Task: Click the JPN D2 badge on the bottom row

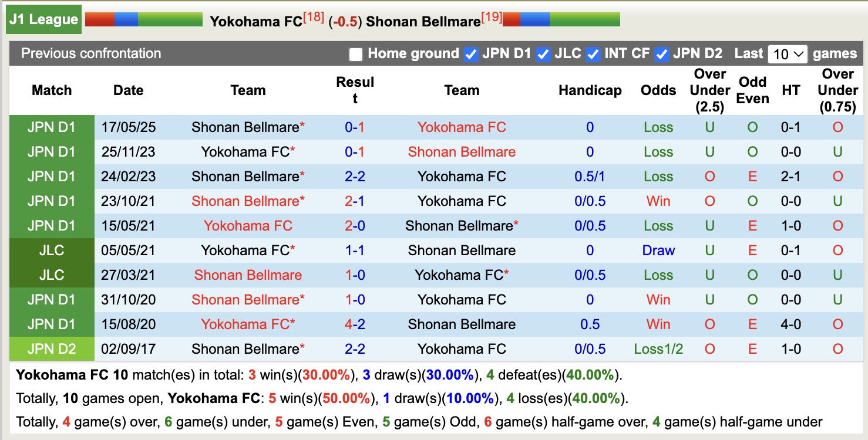Action: pos(52,348)
